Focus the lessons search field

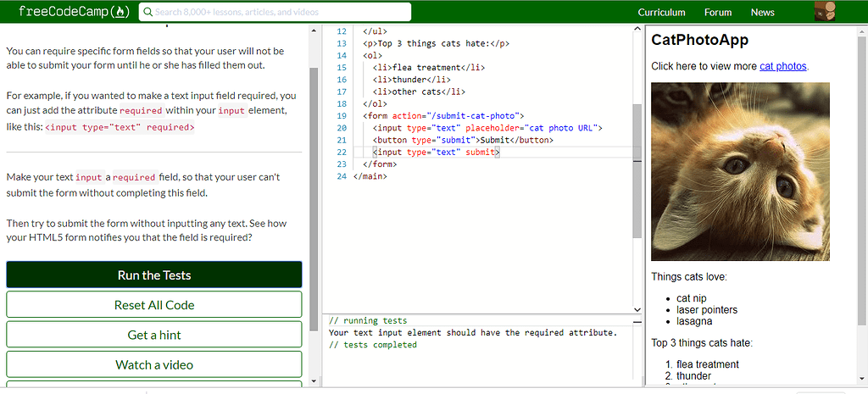point(280,12)
